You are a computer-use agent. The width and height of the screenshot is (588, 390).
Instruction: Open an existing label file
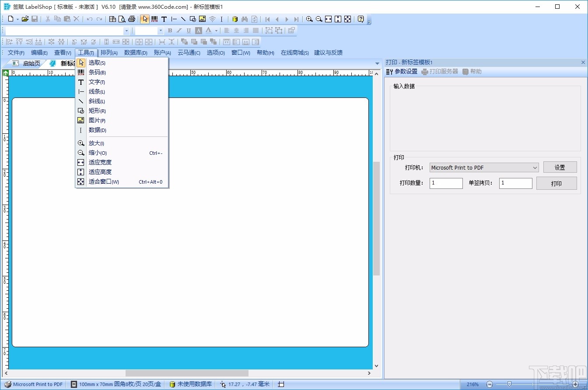25,19
